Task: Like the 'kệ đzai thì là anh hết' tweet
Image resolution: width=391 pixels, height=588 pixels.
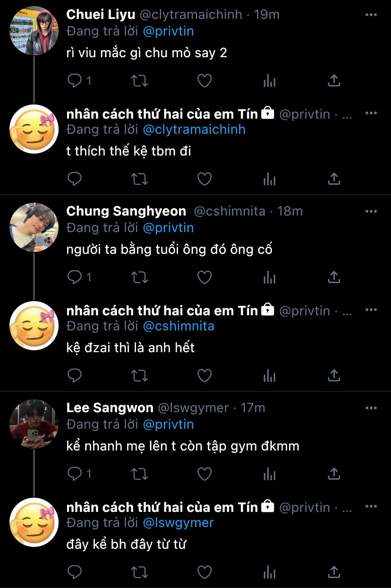Action: (x=204, y=376)
